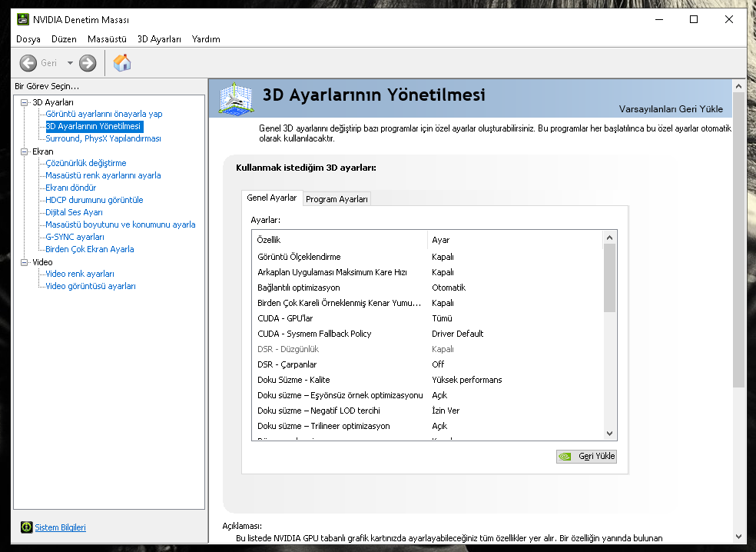Select the Görüntü Ölçeklendirme row
This screenshot has height=552, width=756.
(x=428, y=257)
